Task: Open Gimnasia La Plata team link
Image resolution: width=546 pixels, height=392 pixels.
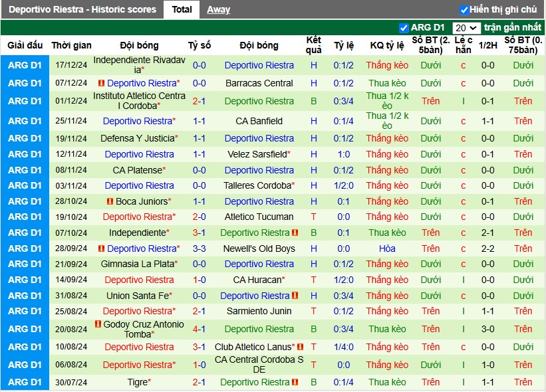Action: tap(139, 264)
